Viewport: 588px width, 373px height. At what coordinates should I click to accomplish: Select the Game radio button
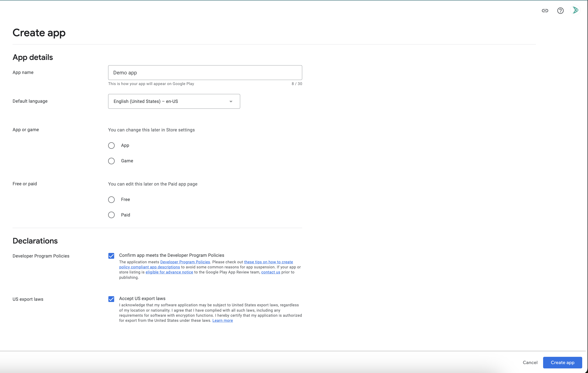coord(111,161)
